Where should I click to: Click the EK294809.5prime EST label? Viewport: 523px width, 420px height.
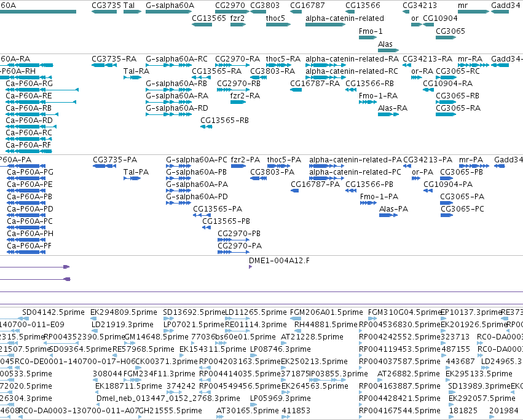124,312
